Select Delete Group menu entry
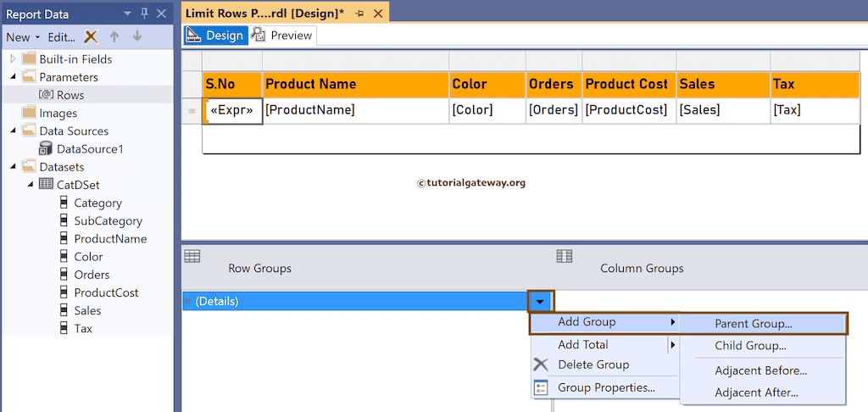Viewport: 868px width, 412px height. [593, 365]
